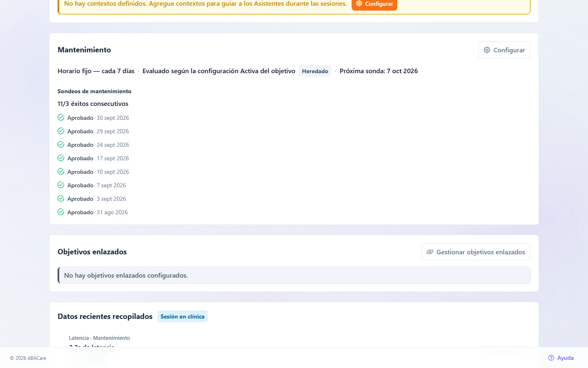Select the Aprobado 31 ago 2026 entry
Screen dimensions: 588x368
click(x=93, y=212)
